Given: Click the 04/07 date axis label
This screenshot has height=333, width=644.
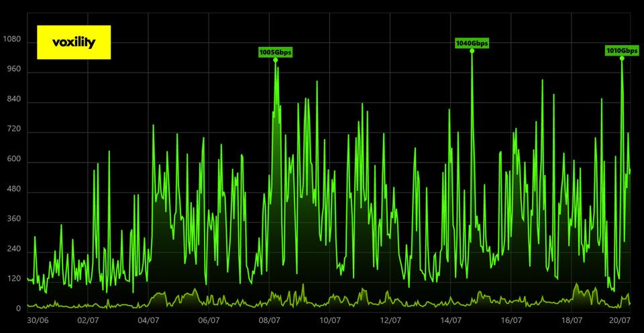Looking at the screenshot, I should click(148, 320).
